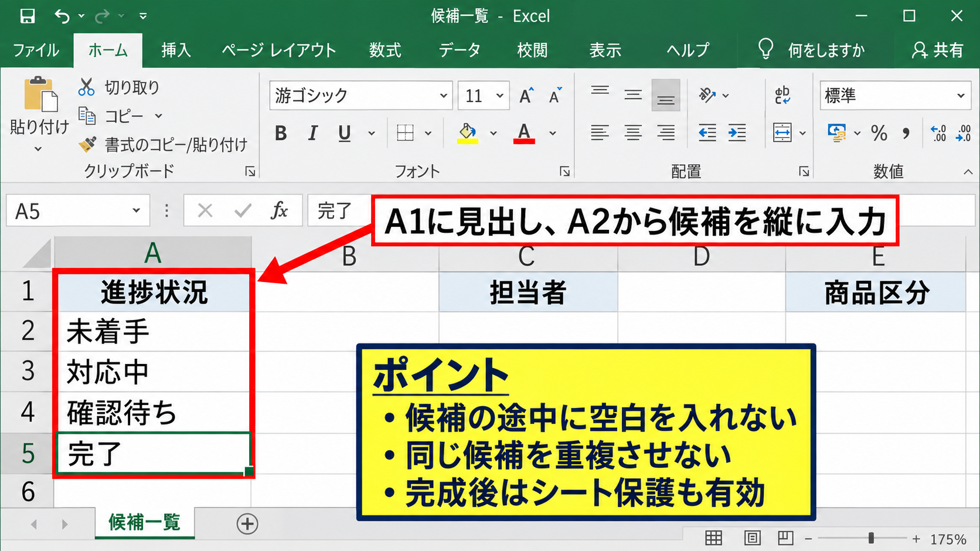Apply cell borders icon
This screenshot has height=551, width=980.
coord(405,133)
